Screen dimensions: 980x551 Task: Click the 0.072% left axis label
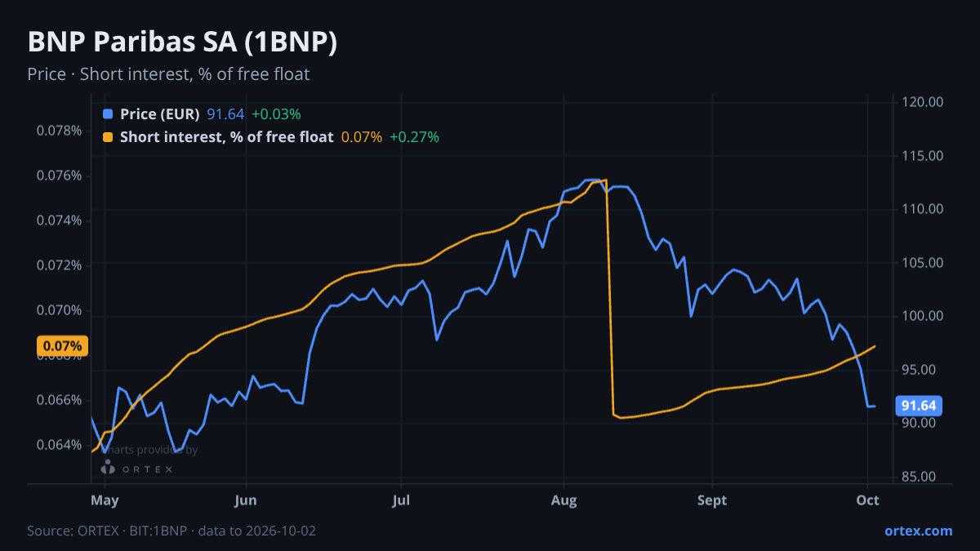click(x=60, y=265)
